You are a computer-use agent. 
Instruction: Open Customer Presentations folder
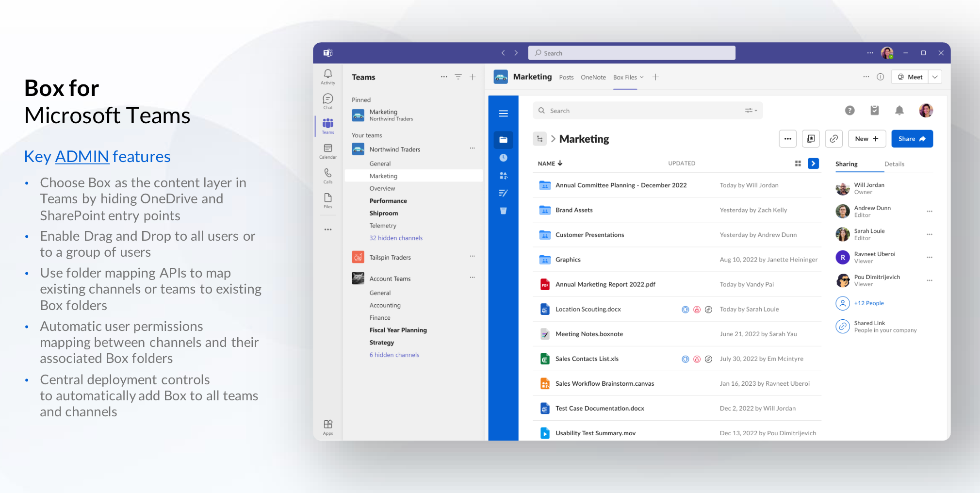pyautogui.click(x=677, y=235)
